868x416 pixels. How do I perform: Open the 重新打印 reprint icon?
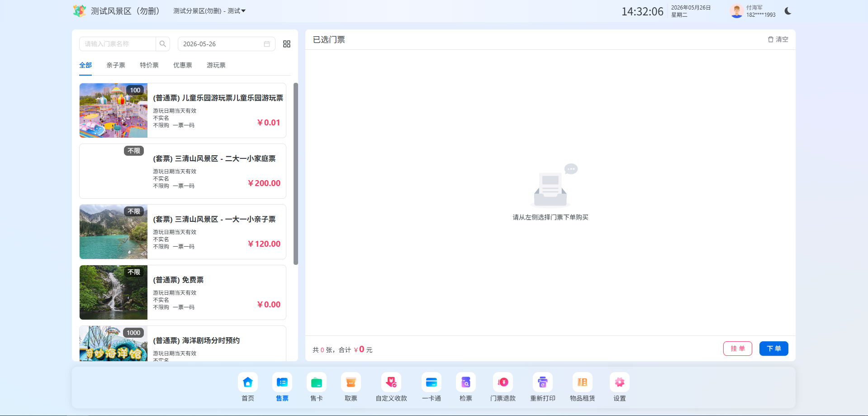tap(543, 383)
